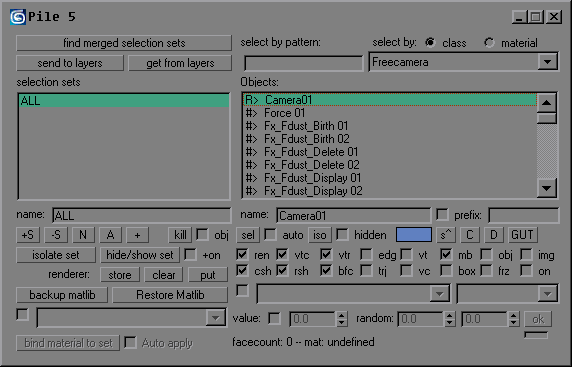The height and width of the screenshot is (367, 572).
Task: Click the N button
Action: 83,235
